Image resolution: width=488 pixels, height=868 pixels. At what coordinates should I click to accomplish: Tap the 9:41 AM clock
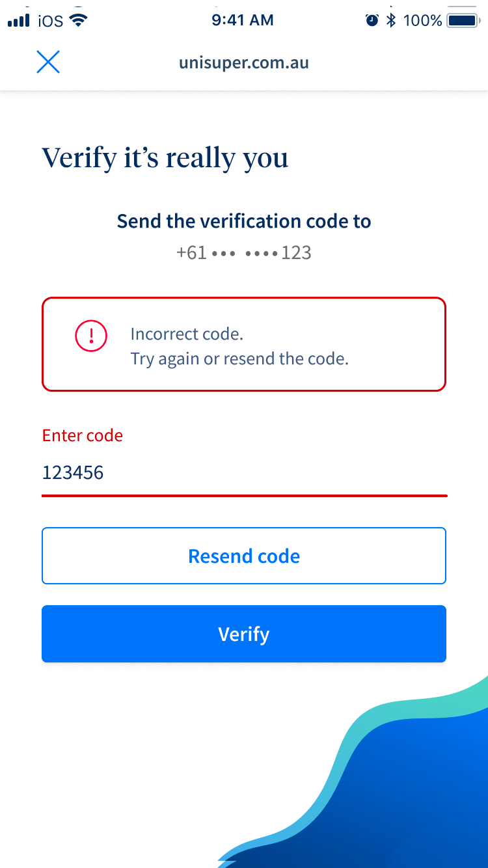tap(243, 20)
